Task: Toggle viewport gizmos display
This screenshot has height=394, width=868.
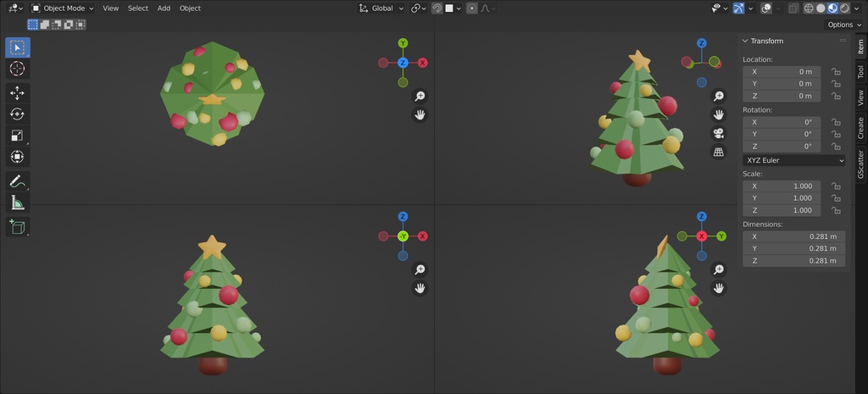Action: pos(738,8)
